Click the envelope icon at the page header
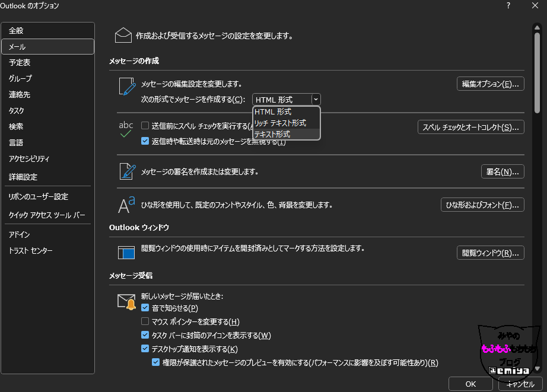547x392 pixels. [x=123, y=36]
